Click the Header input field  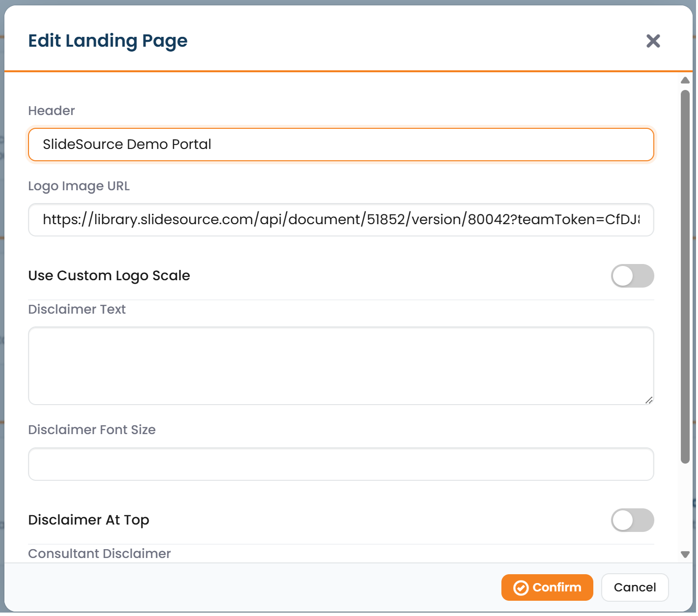coord(341,145)
